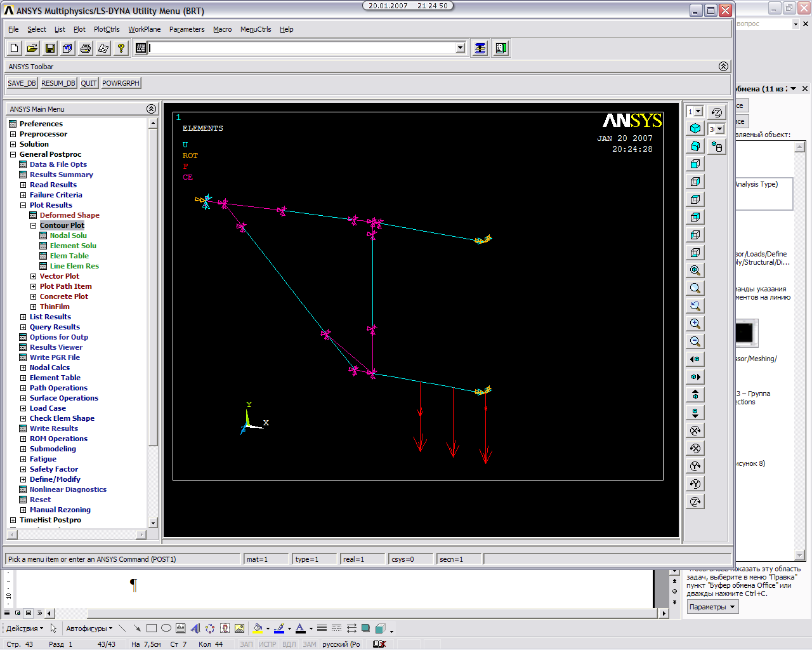Open the WorkPlane menu

click(145, 29)
